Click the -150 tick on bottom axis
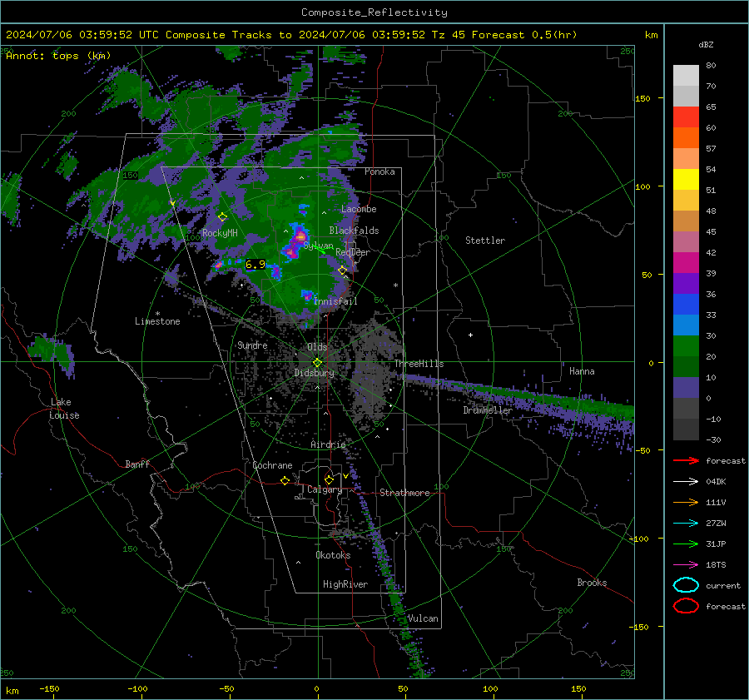Image resolution: width=749 pixels, height=700 pixels. (49, 688)
